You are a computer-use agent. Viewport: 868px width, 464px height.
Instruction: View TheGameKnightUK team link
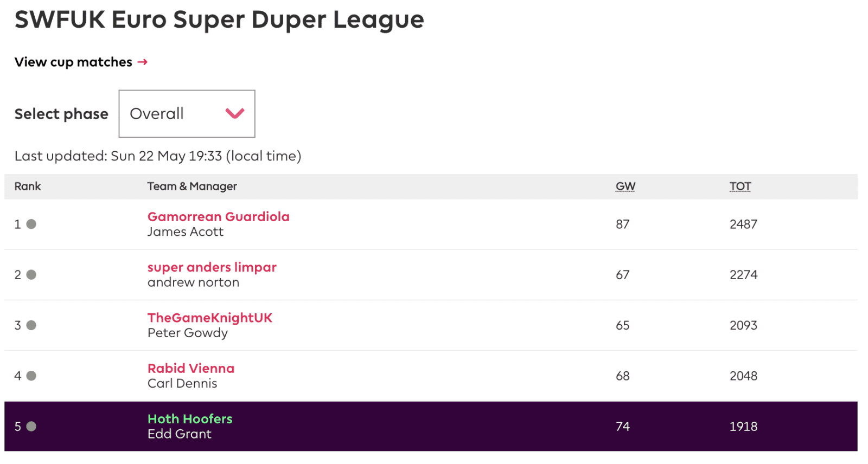coord(209,318)
